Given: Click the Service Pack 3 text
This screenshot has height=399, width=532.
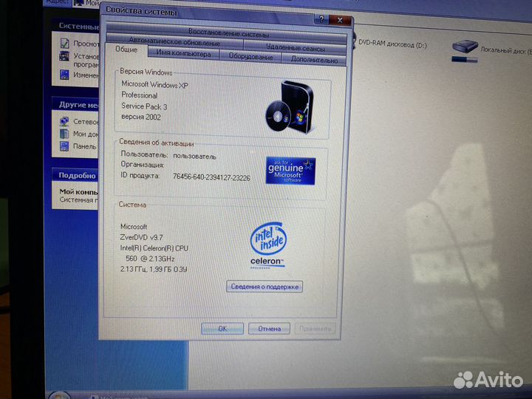Looking at the screenshot, I should 144,106.
